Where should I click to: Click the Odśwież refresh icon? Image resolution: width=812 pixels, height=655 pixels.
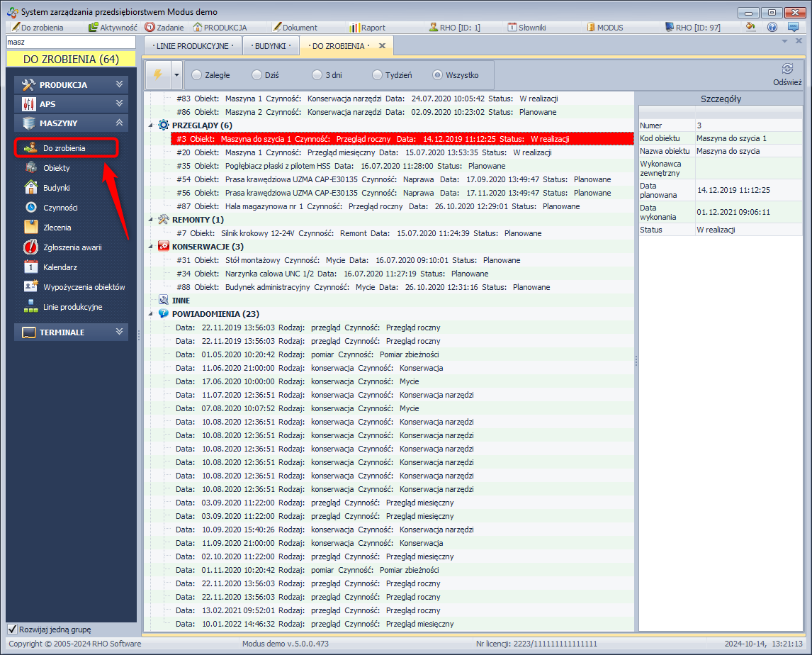[786, 69]
